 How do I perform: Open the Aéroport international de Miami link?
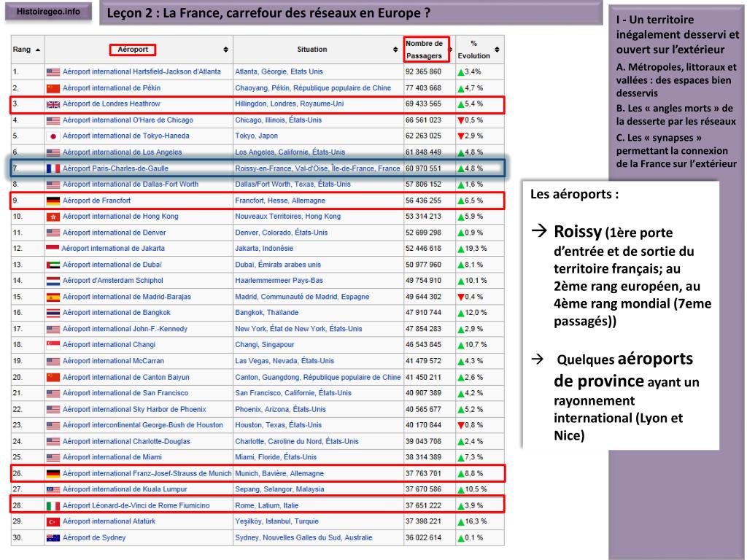point(112,457)
